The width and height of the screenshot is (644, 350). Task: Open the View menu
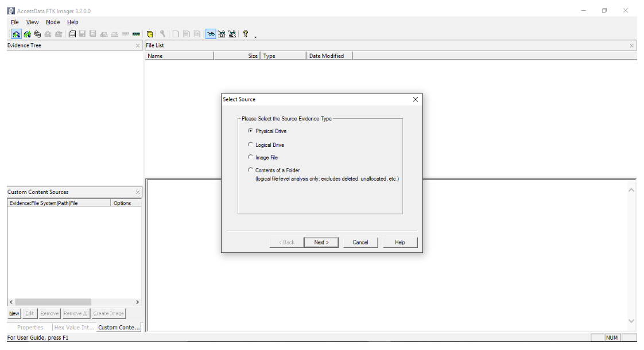[x=33, y=22]
